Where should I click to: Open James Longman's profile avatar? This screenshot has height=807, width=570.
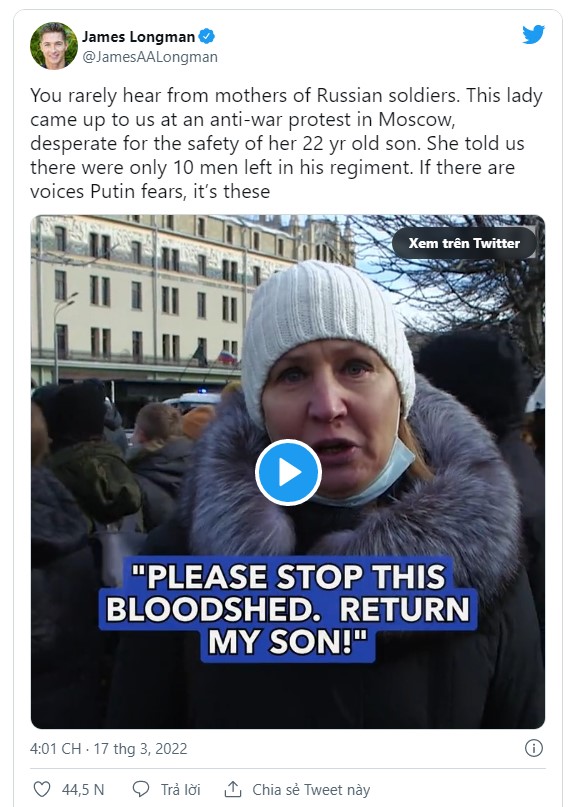54,46
